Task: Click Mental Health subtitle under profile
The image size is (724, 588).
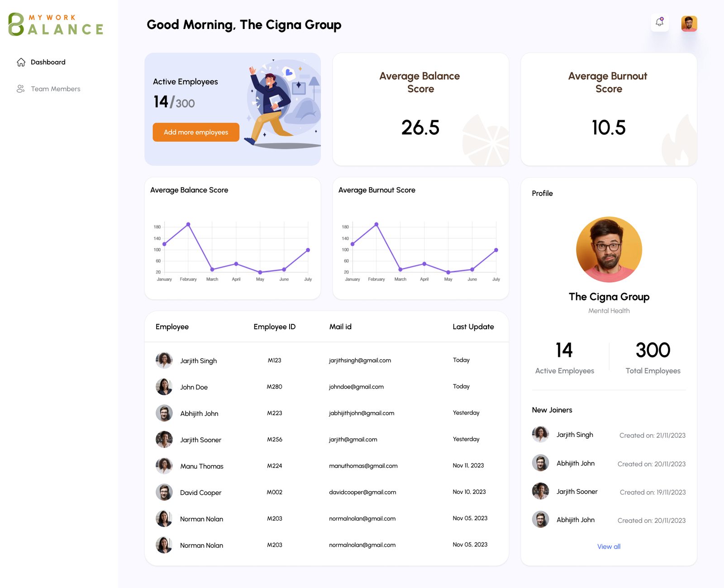Action: (x=609, y=311)
